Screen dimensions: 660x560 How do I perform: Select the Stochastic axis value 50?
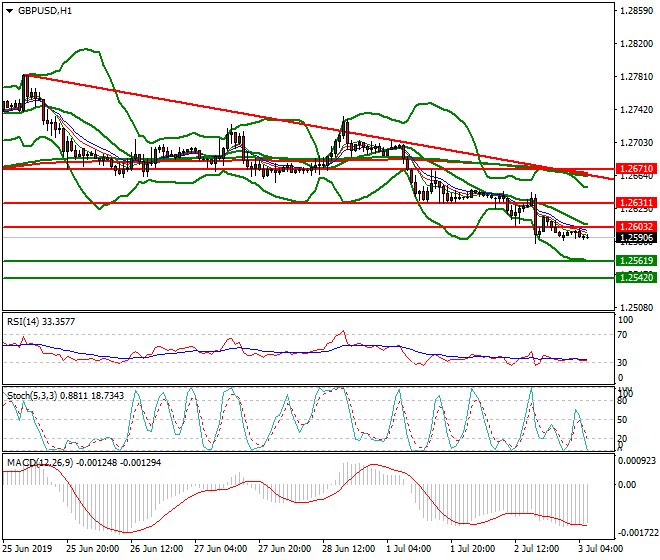(x=622, y=420)
